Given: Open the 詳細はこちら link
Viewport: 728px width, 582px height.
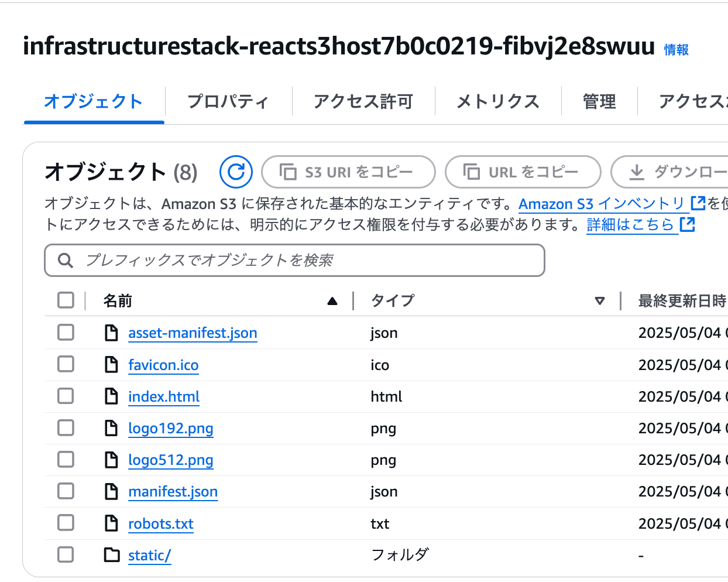Looking at the screenshot, I should pyautogui.click(x=630, y=225).
